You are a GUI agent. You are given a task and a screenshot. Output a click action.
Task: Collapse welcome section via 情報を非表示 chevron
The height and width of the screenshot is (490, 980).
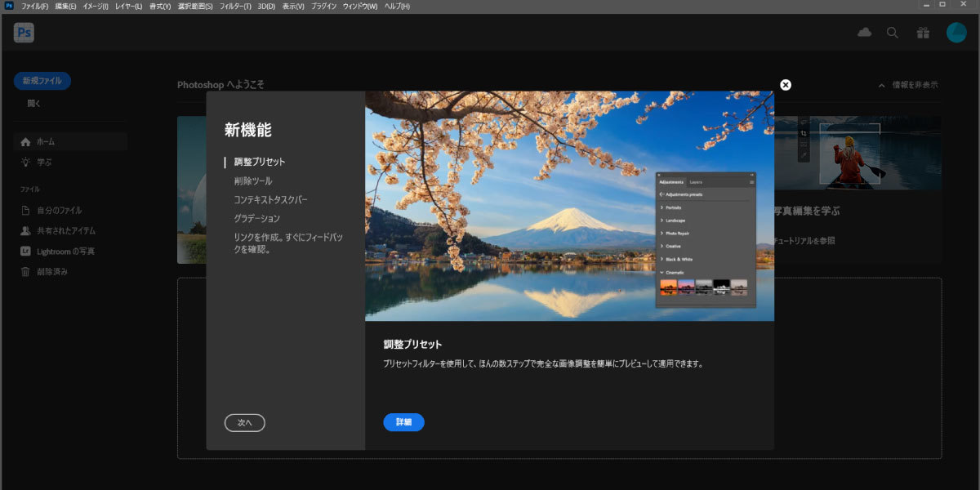click(882, 85)
